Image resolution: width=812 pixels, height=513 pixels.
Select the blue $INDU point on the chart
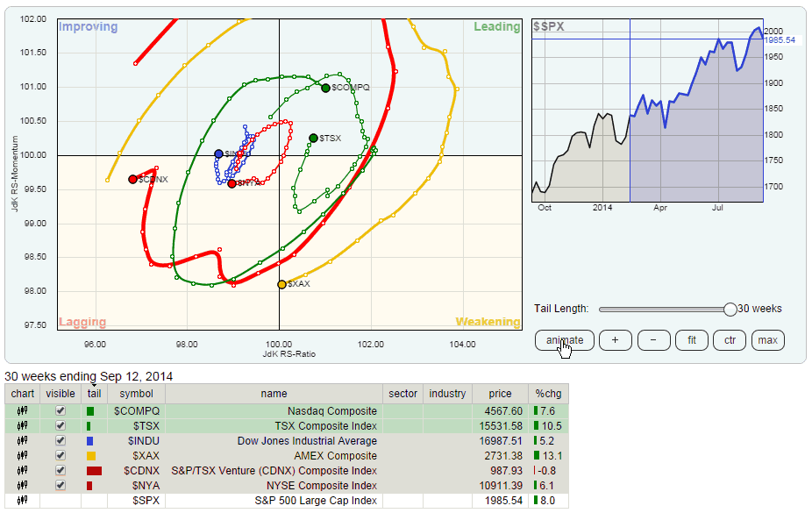(218, 153)
